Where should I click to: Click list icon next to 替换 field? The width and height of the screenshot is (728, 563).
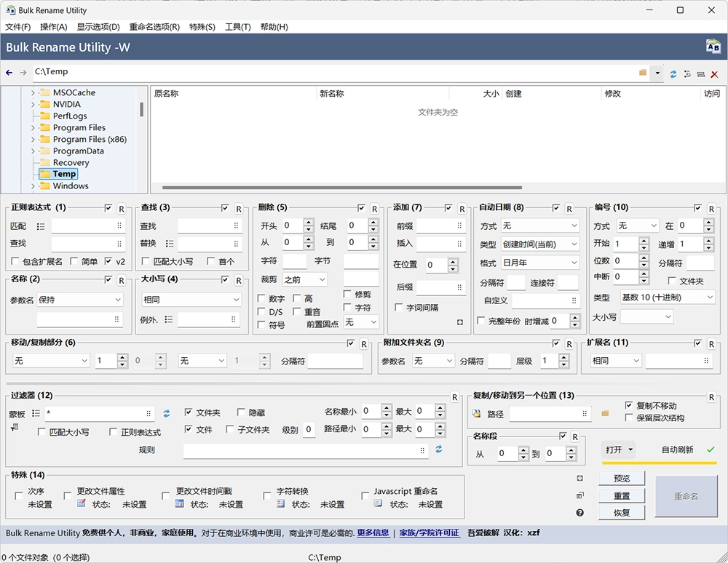click(x=170, y=244)
